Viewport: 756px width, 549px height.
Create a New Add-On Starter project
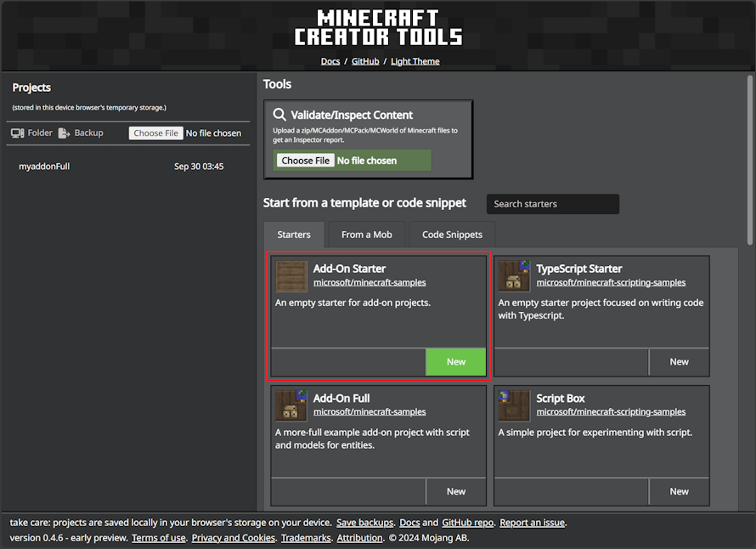click(x=455, y=361)
